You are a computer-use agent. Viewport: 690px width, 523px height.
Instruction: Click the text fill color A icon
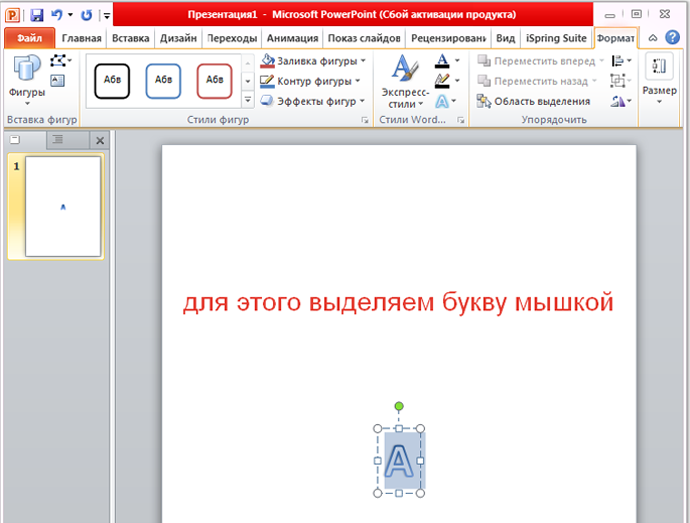[442, 60]
